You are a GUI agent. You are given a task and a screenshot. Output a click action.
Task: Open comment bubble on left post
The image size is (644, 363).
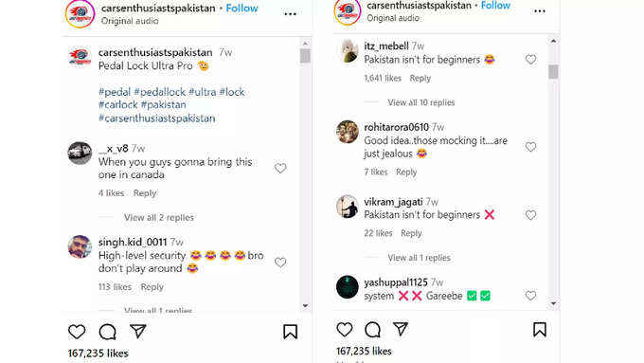(x=108, y=332)
